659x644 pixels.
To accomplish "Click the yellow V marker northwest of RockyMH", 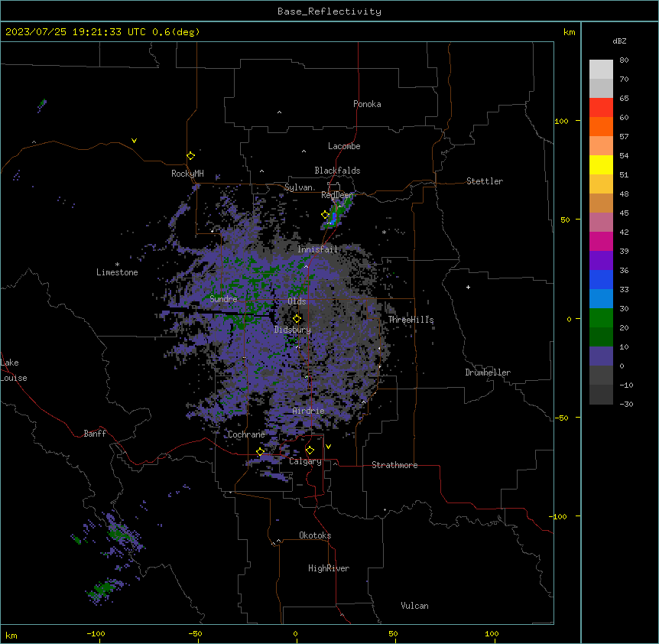I will (x=134, y=141).
